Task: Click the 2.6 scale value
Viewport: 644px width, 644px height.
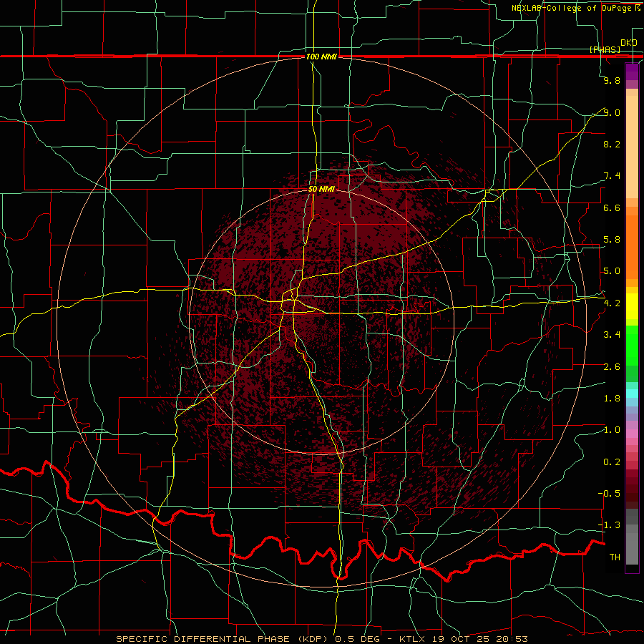Action: (x=612, y=367)
